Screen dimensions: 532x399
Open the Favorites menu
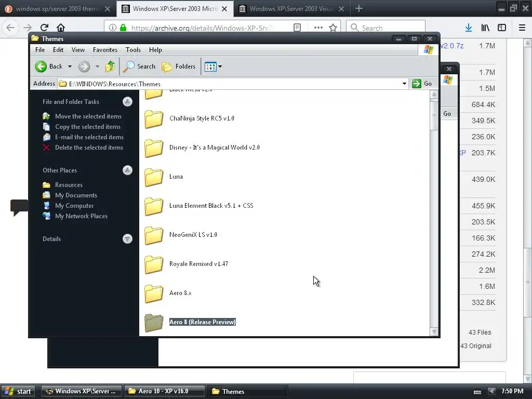tap(105, 50)
